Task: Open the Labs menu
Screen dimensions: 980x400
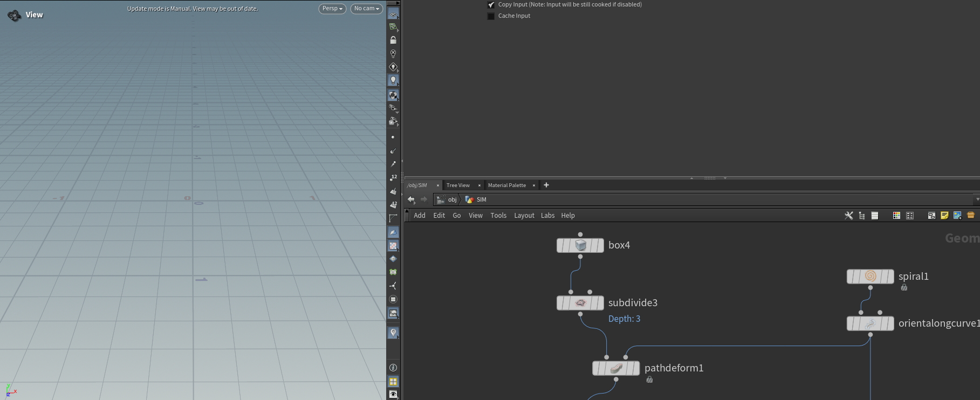Action: click(547, 216)
